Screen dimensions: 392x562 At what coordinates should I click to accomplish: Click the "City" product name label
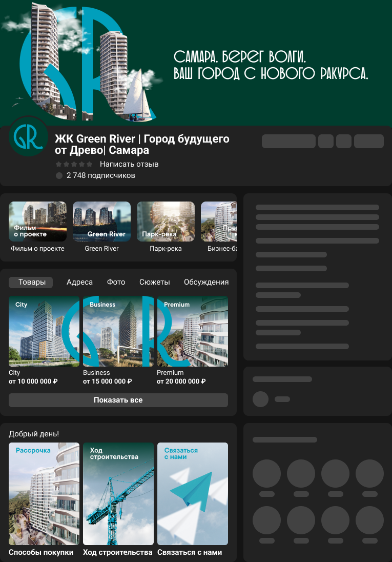14,373
